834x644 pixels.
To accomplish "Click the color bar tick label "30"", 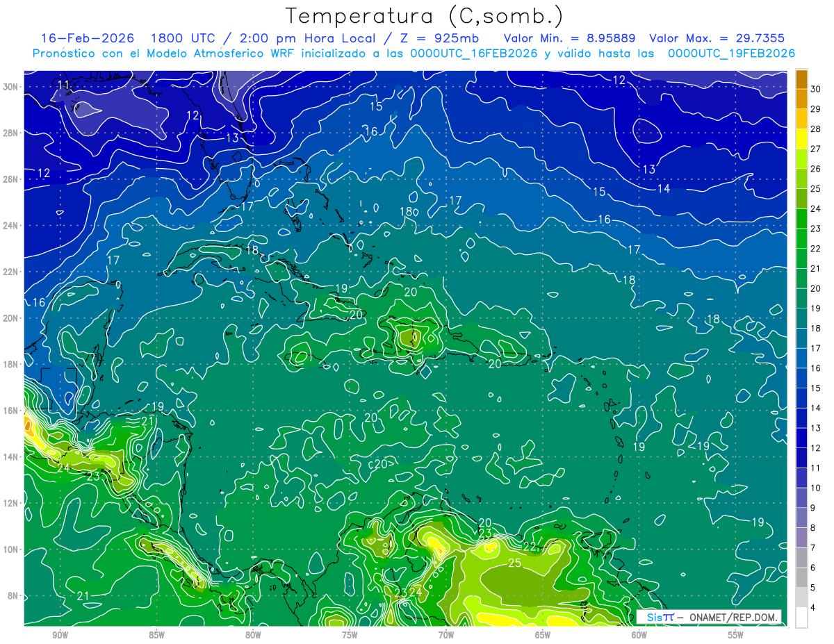I will 816,89.
